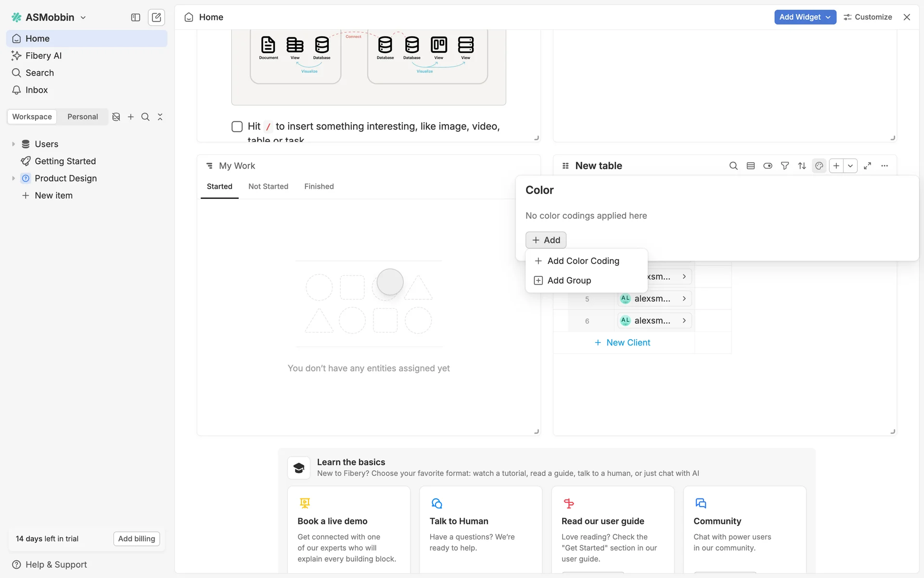Image resolution: width=924 pixels, height=578 pixels.
Task: Open the filter icon in New table toolbar
Action: tap(784, 166)
